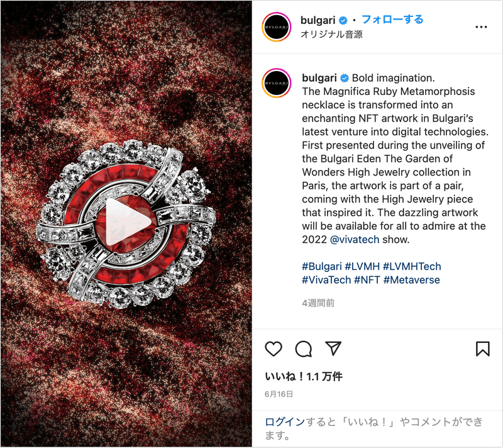Open Bulgari profile picture in header
Image resolution: width=503 pixels, height=448 pixels.
point(277,27)
